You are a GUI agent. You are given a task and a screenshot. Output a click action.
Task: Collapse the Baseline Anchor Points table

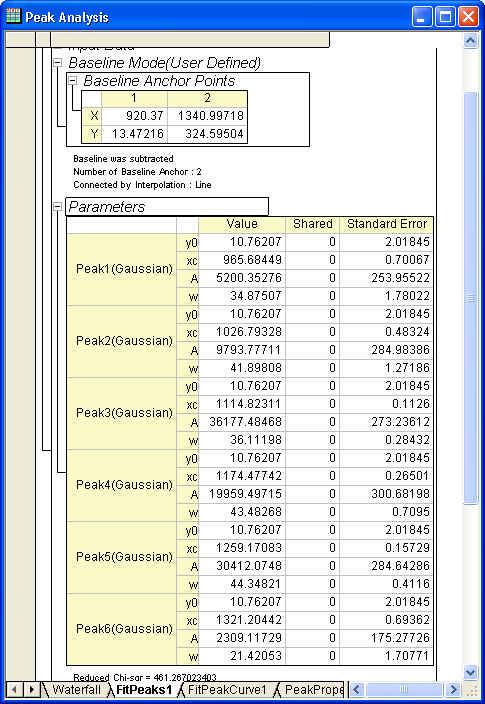[x=72, y=81]
